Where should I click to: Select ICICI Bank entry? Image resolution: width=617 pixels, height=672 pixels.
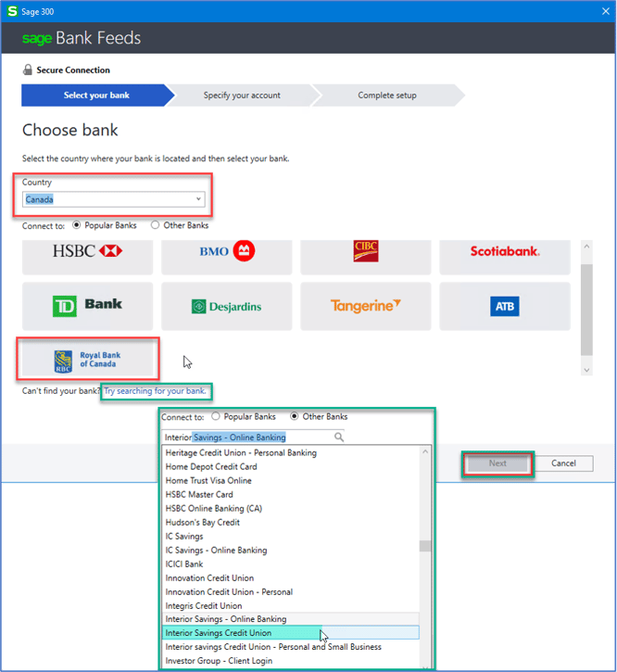click(291, 564)
